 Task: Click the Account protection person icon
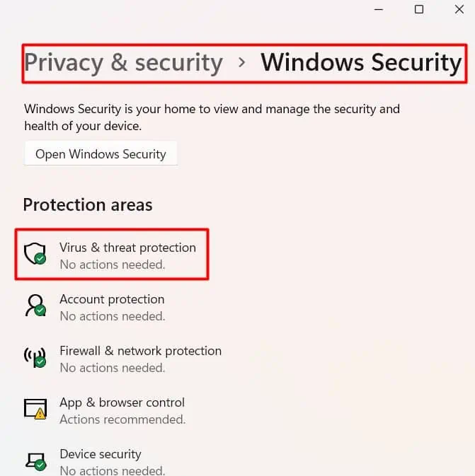(x=35, y=306)
